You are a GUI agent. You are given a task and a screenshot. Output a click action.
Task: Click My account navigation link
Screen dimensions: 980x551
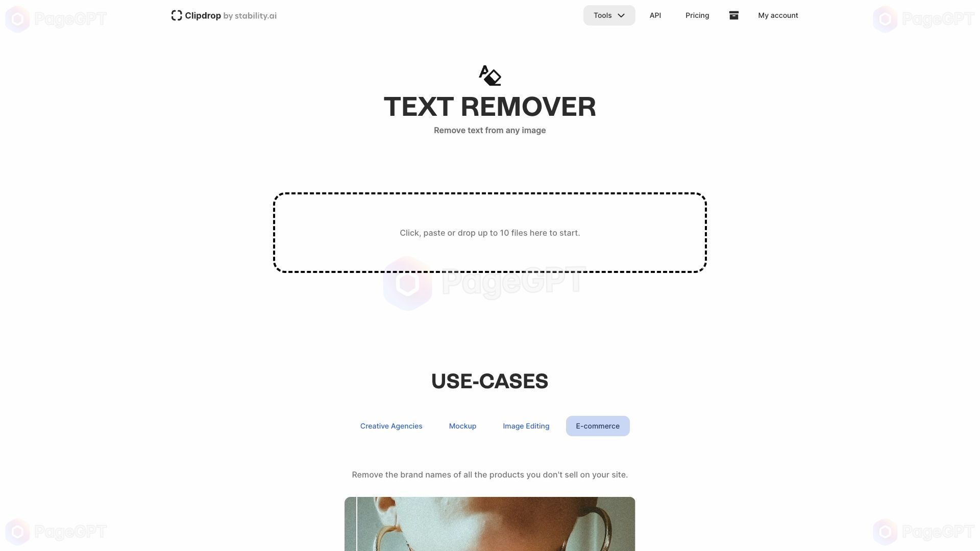click(x=777, y=15)
